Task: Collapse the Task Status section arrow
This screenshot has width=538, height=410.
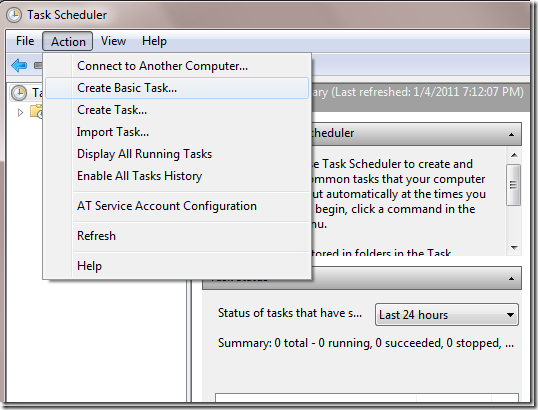Action: (x=511, y=279)
